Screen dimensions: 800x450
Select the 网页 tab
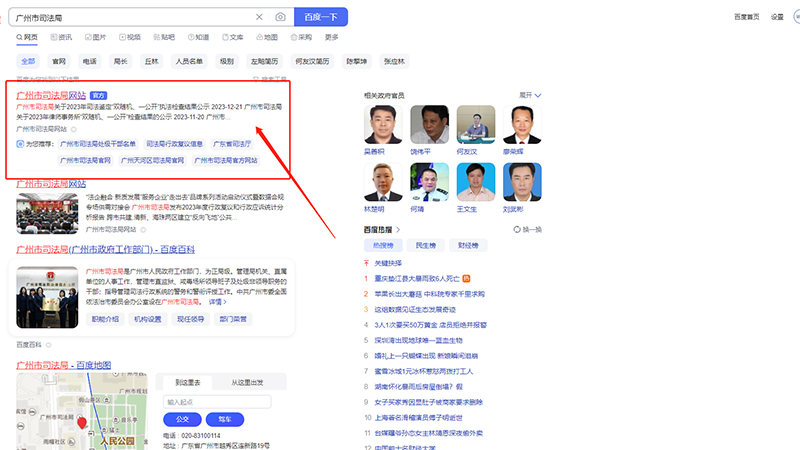click(27, 37)
